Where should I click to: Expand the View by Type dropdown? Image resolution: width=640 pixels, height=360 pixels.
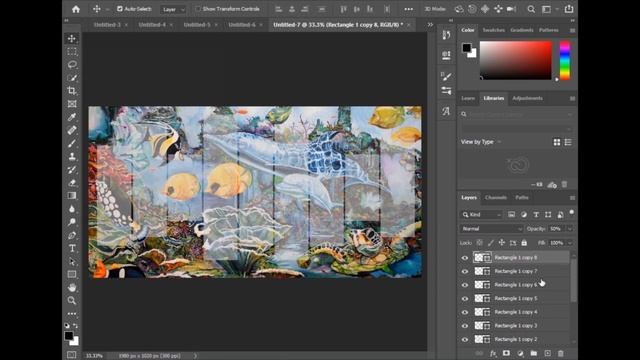[481, 142]
